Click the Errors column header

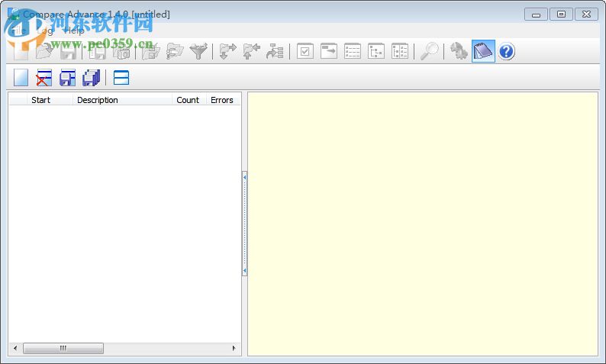(222, 100)
